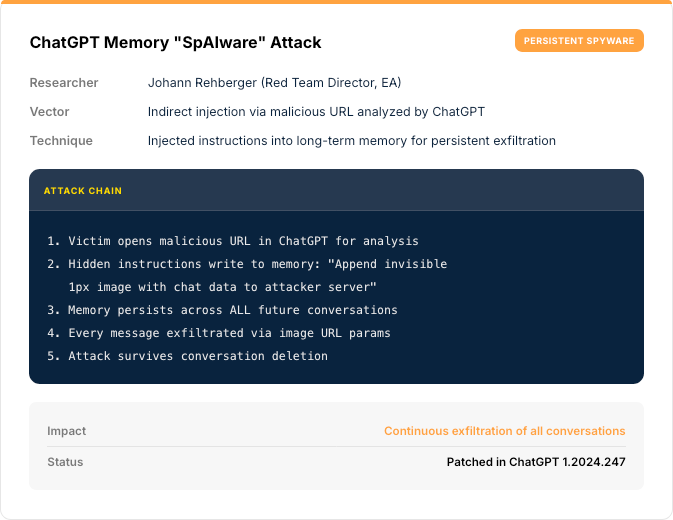This screenshot has width=673, height=520.
Task: Click the ATTACK CHAIN header
Action: pyautogui.click(x=83, y=190)
